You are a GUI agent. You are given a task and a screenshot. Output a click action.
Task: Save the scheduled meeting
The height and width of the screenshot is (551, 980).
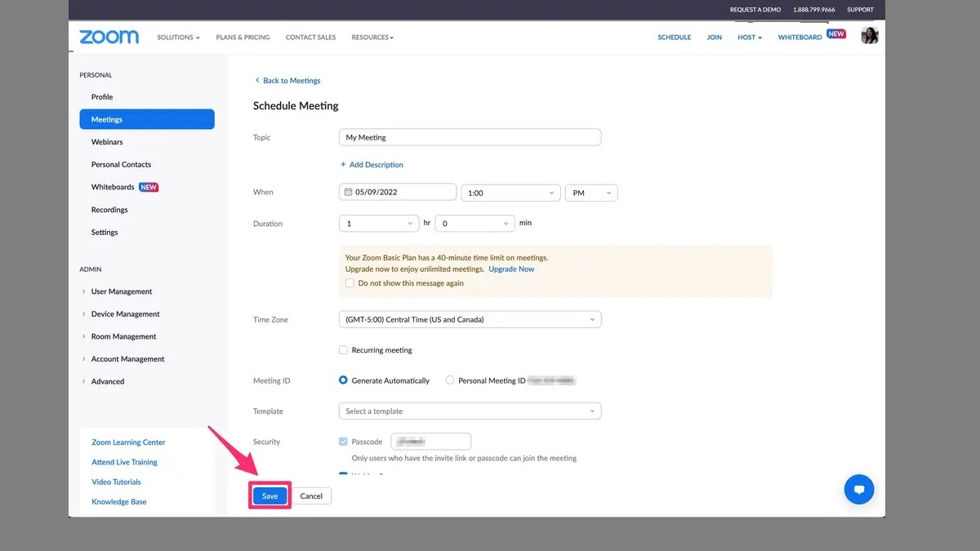[269, 496]
